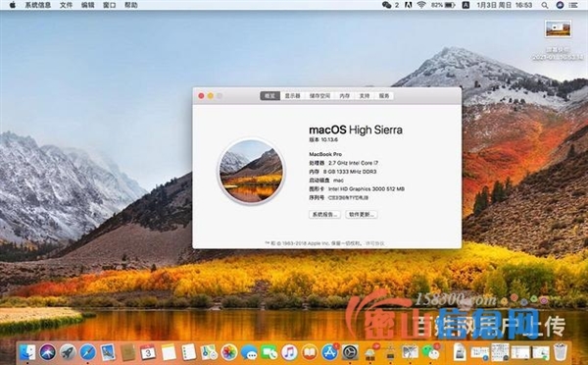Open the 窗口 menu

tap(110, 5)
